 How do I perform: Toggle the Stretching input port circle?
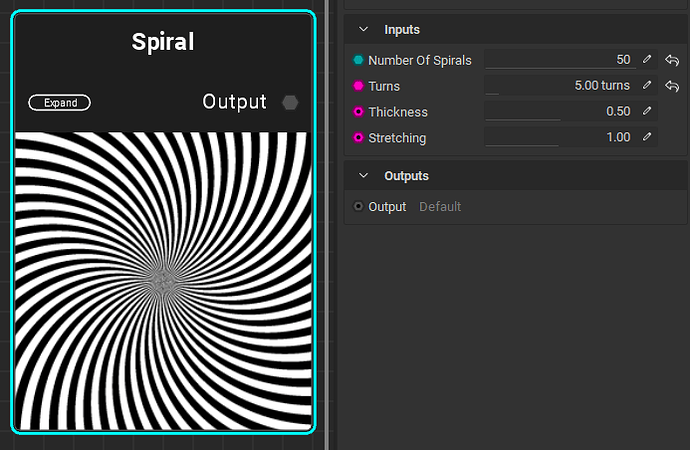pyautogui.click(x=359, y=137)
